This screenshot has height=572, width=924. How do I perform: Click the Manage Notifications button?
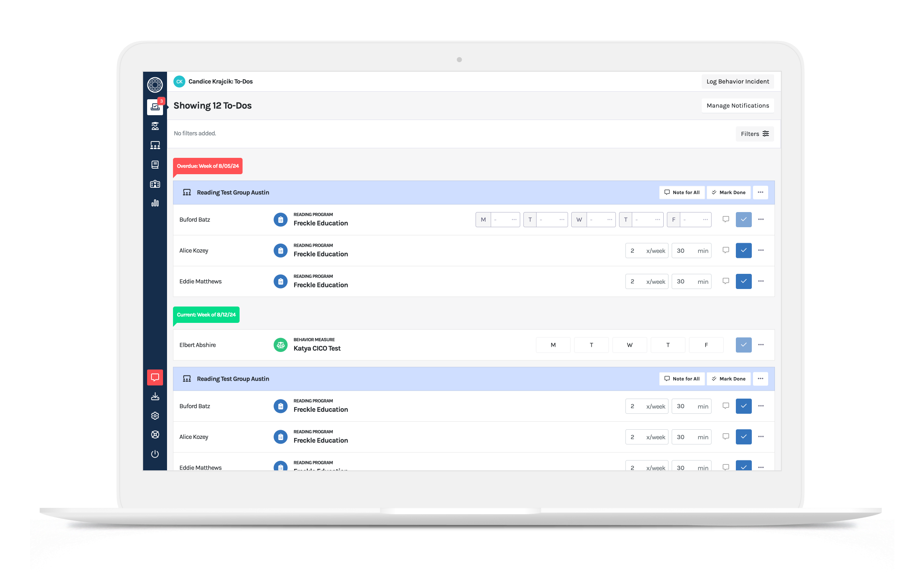(737, 106)
